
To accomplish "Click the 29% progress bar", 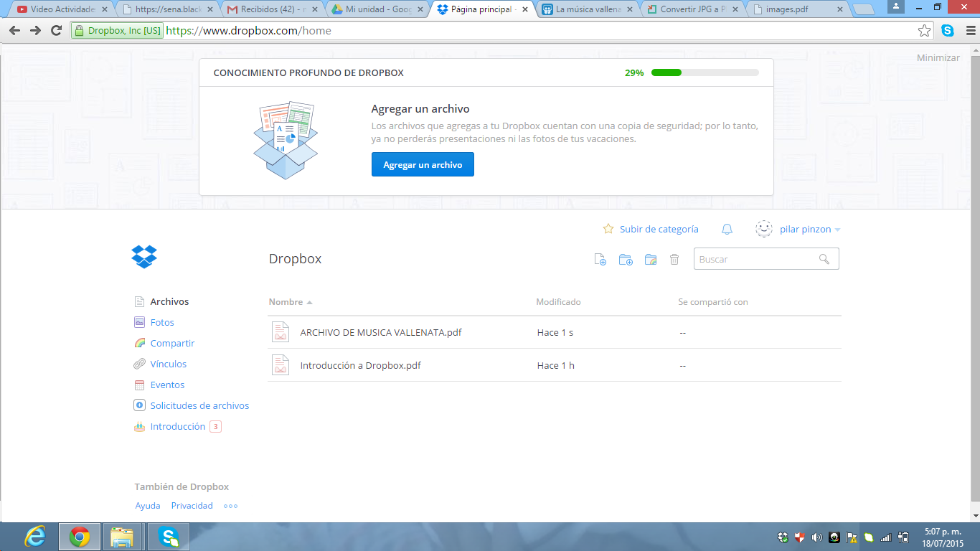I will (x=704, y=72).
